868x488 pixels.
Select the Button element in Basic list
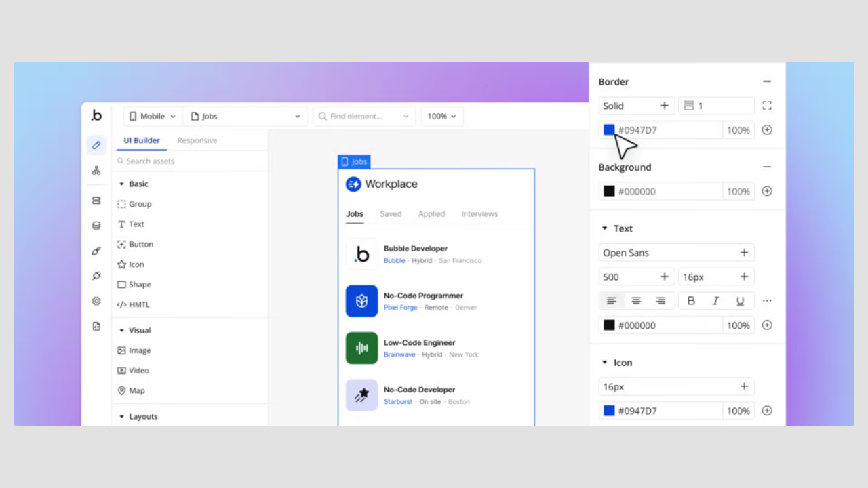click(x=140, y=245)
